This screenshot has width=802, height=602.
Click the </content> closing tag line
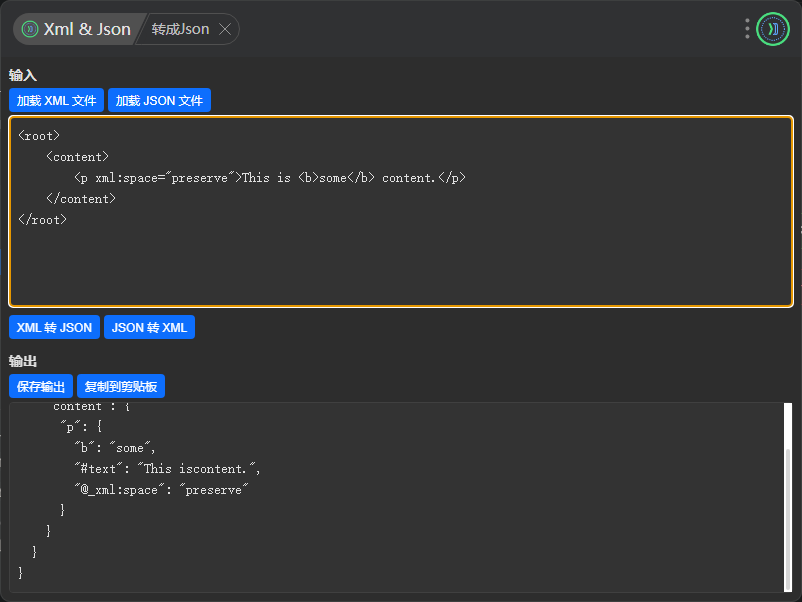pyautogui.click(x=81, y=199)
